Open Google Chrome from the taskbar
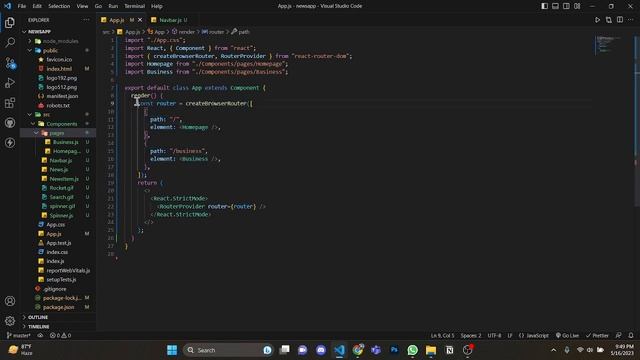This screenshot has width=640, height=360. point(358,350)
